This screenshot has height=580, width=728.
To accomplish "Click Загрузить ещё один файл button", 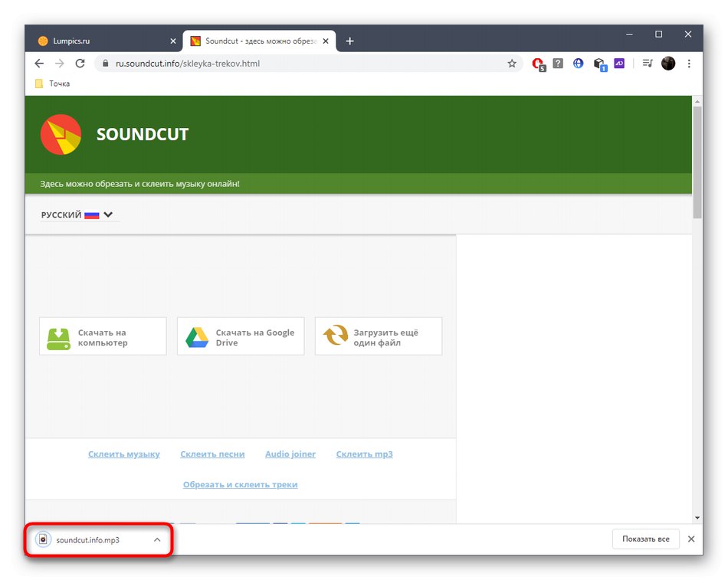I will click(379, 336).
